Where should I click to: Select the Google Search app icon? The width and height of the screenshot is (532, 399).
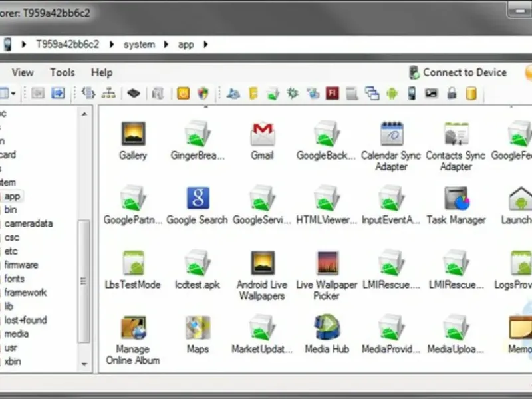click(x=198, y=198)
